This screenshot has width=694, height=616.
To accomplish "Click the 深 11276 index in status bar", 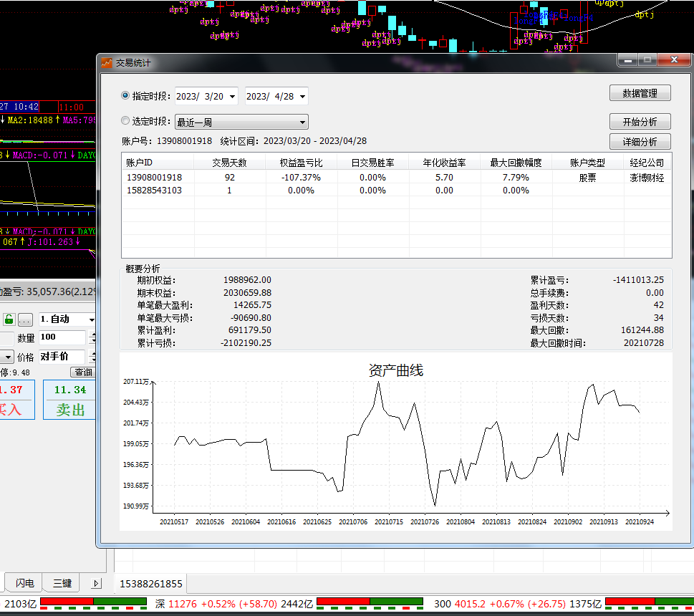I will pos(234,604).
